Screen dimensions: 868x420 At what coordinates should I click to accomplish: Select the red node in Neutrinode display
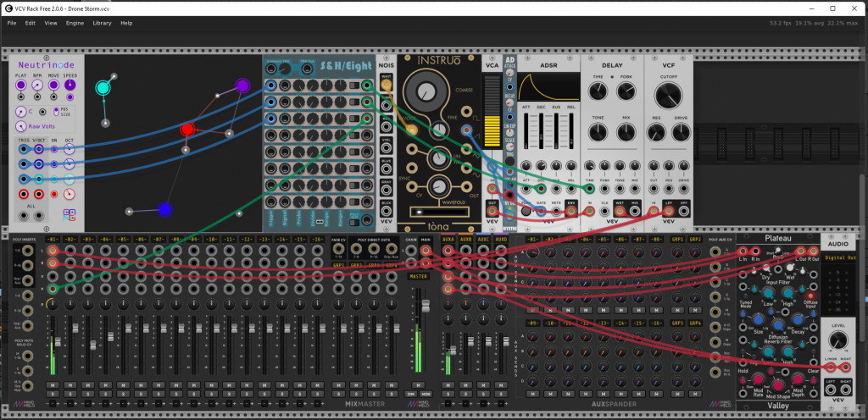187,130
